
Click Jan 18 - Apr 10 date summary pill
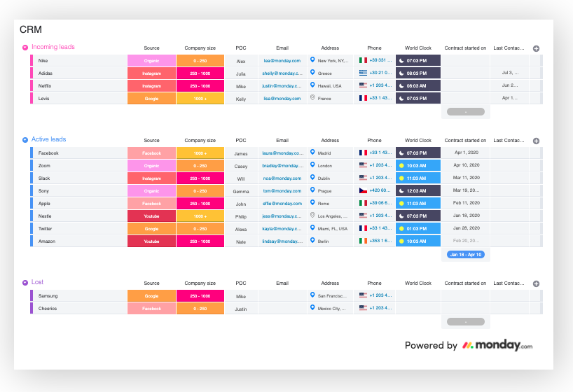click(466, 255)
